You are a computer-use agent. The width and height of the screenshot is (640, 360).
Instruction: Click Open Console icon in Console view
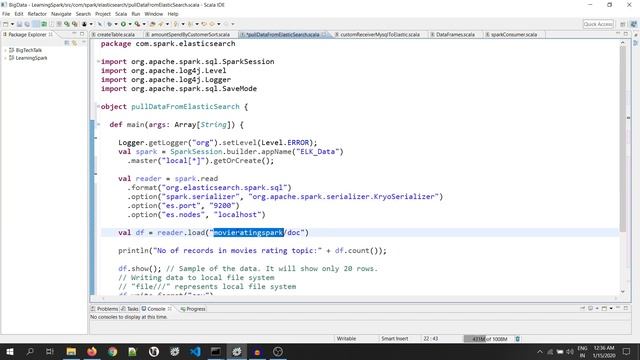(x=604, y=308)
